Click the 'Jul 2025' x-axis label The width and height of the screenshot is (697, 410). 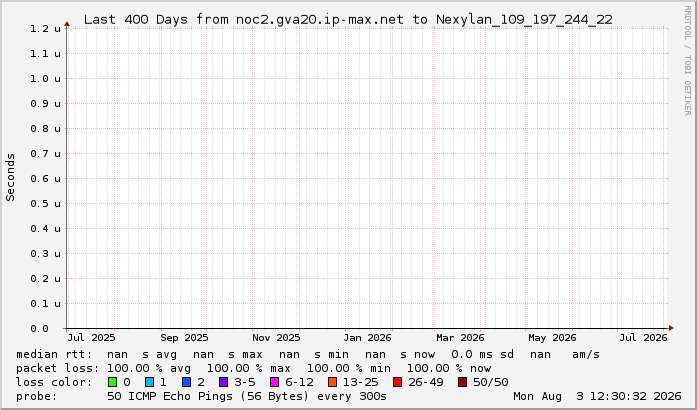tap(92, 338)
